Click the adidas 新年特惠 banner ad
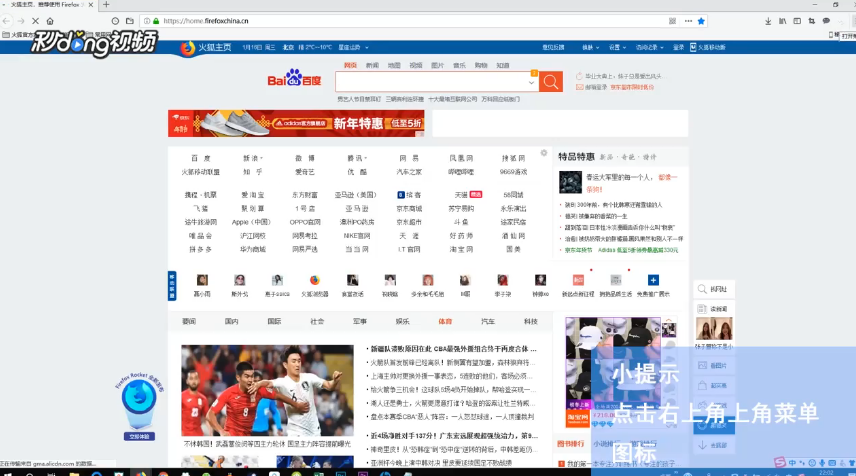Image resolution: width=856 pixels, height=476 pixels. [296, 123]
